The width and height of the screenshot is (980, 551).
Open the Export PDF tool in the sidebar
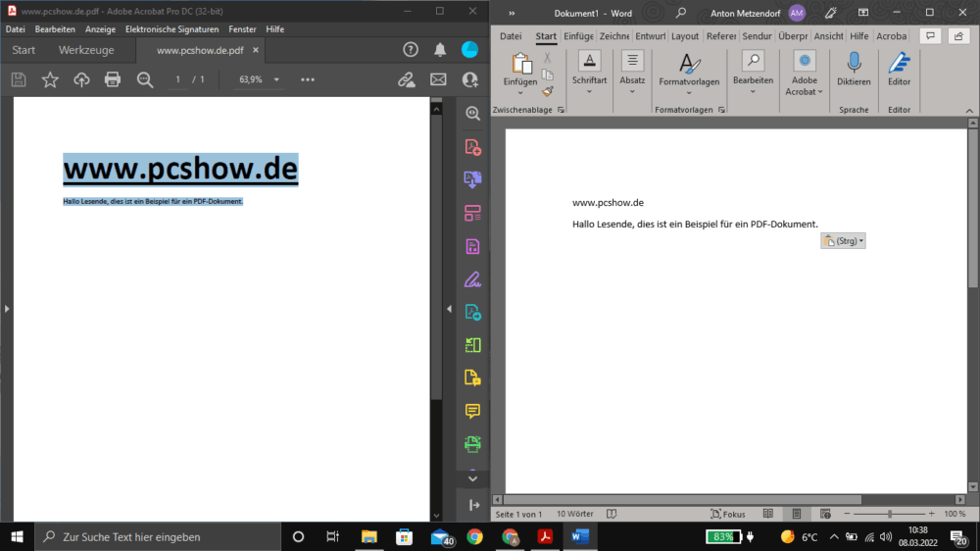click(473, 179)
